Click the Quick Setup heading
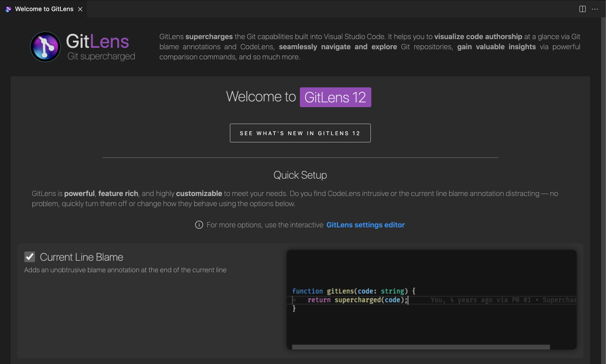This screenshot has height=364, width=606. coord(300,175)
